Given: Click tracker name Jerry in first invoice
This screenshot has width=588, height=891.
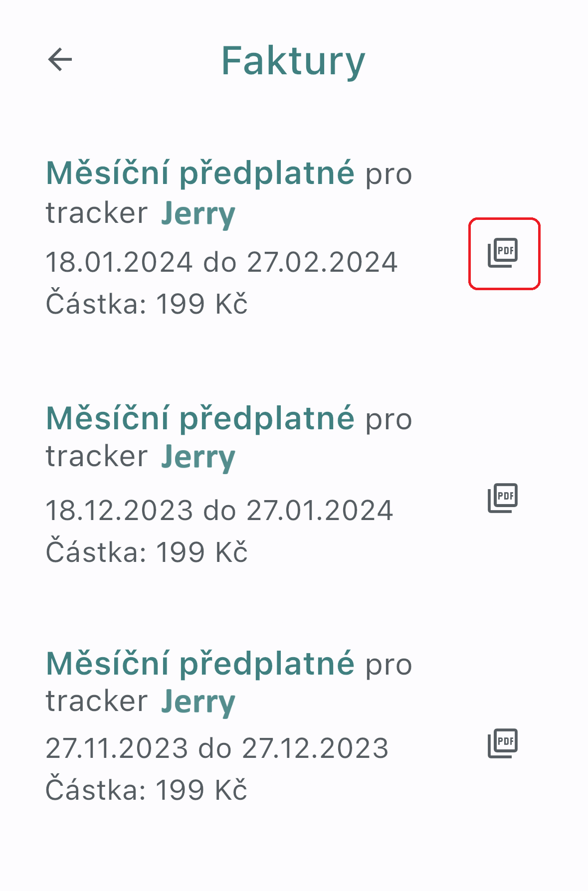Looking at the screenshot, I should pyautogui.click(x=198, y=214).
